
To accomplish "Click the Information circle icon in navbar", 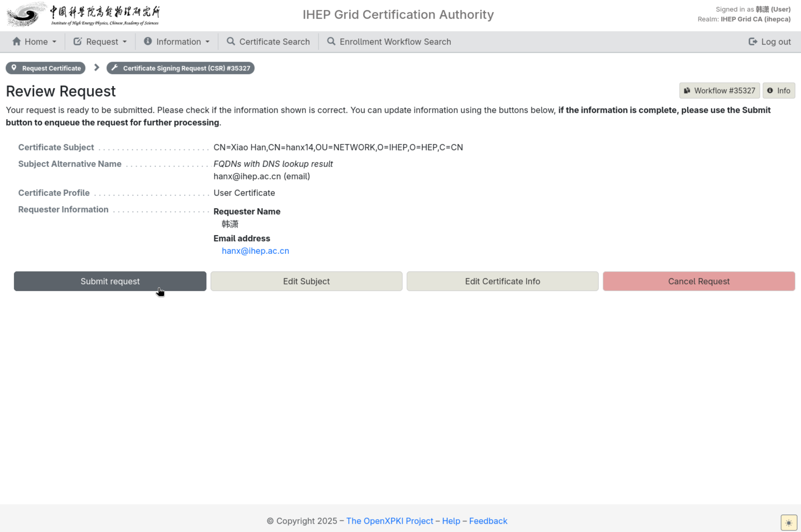I will click(x=148, y=41).
